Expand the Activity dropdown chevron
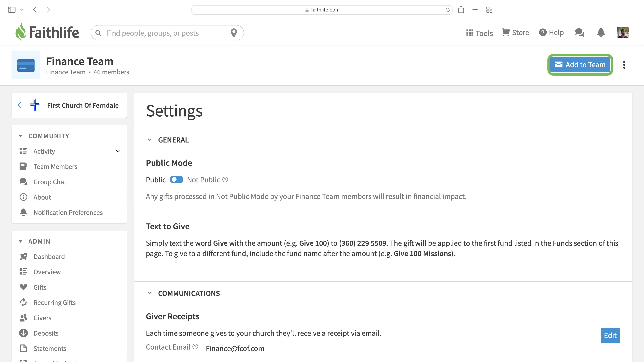Image resolution: width=644 pixels, height=362 pixels. (x=118, y=151)
